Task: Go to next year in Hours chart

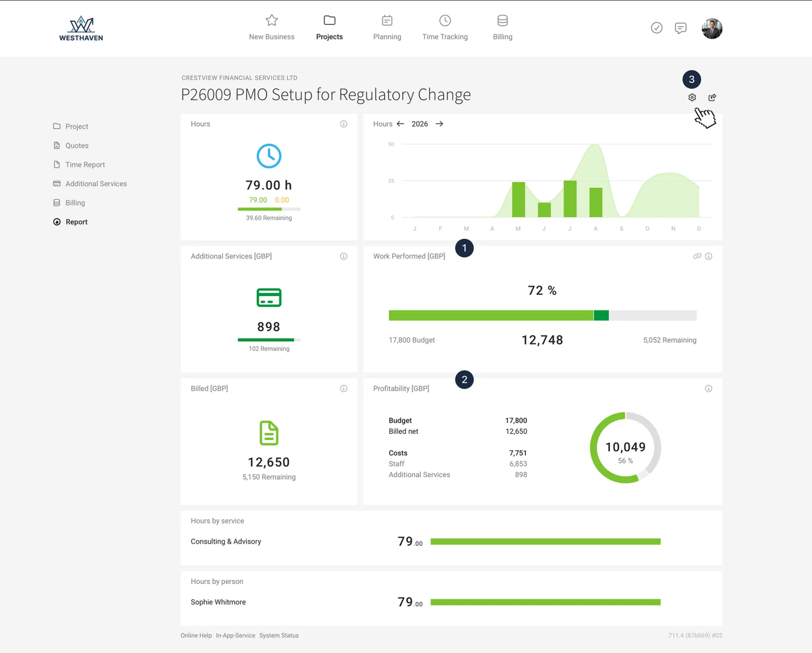Action: click(x=439, y=124)
